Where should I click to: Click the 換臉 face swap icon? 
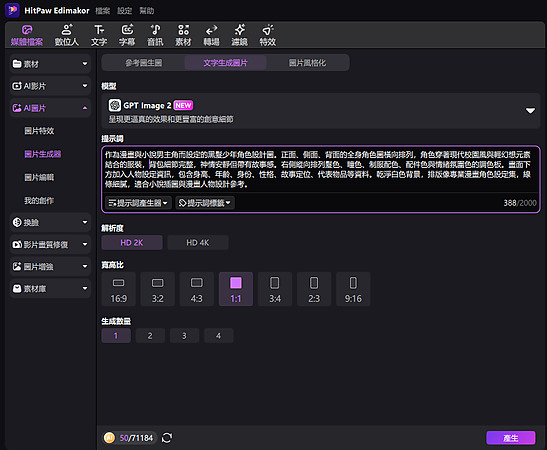tap(17, 222)
